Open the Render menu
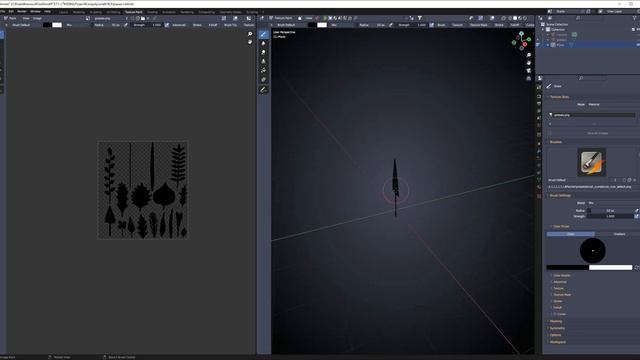This screenshot has height=360, width=640. pyautogui.click(x=22, y=11)
